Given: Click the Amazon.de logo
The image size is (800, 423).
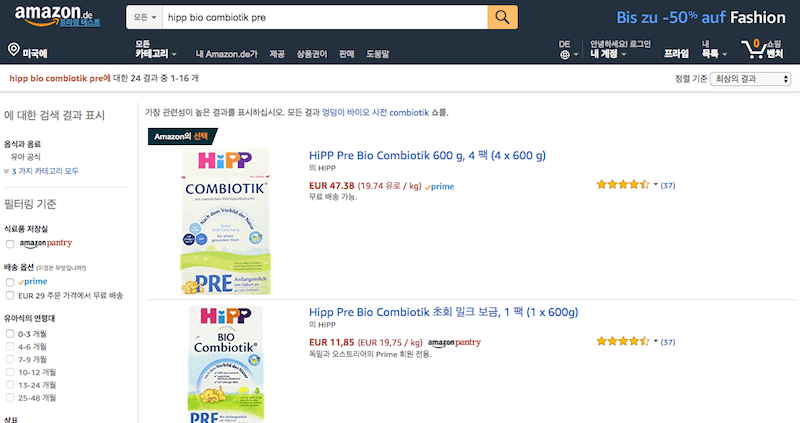Looking at the screenshot, I should (x=57, y=16).
